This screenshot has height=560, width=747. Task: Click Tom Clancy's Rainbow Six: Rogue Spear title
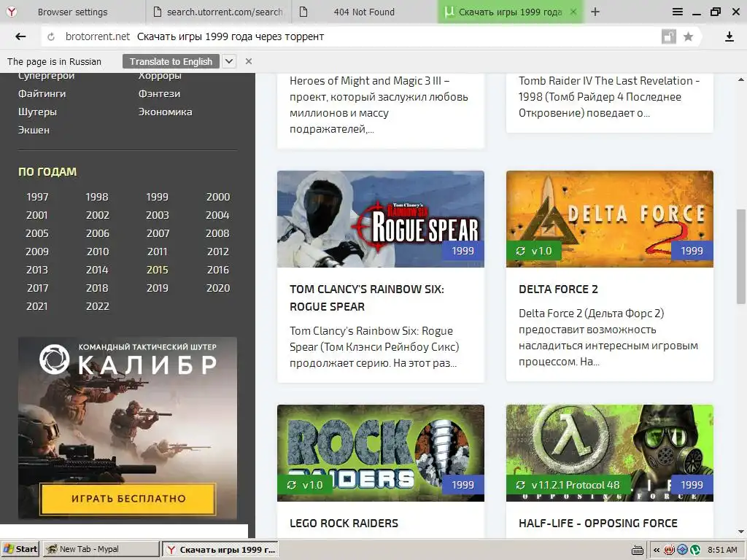pos(367,297)
